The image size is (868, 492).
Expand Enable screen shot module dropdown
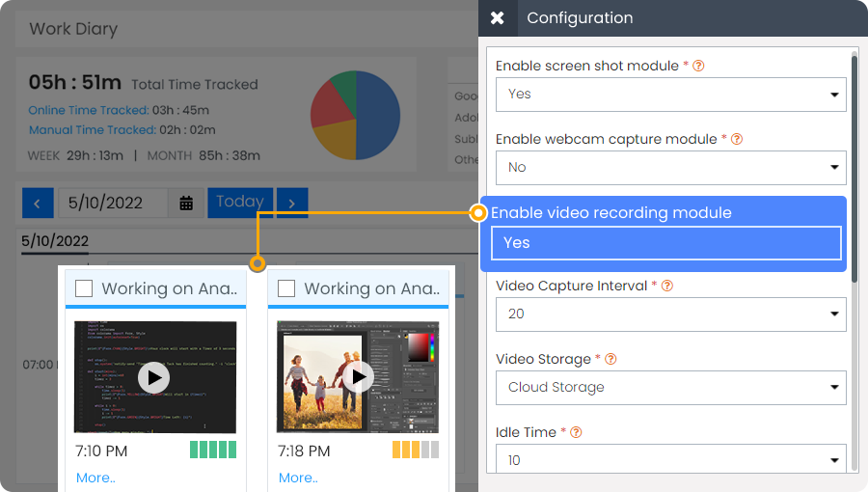pos(671,95)
